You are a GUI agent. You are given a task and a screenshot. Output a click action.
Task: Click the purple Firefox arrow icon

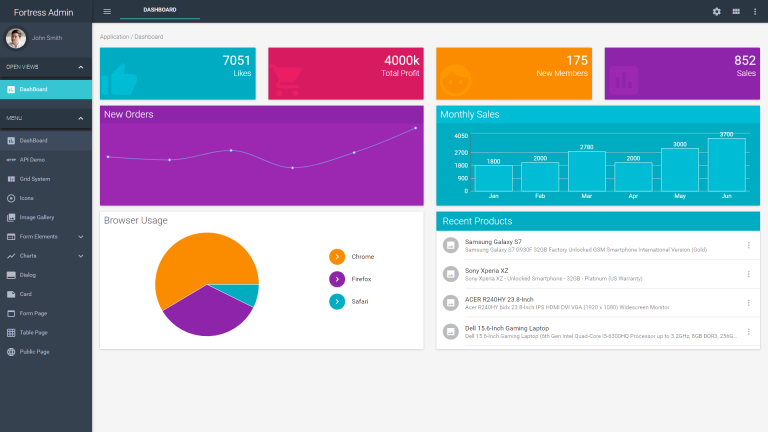point(337,279)
